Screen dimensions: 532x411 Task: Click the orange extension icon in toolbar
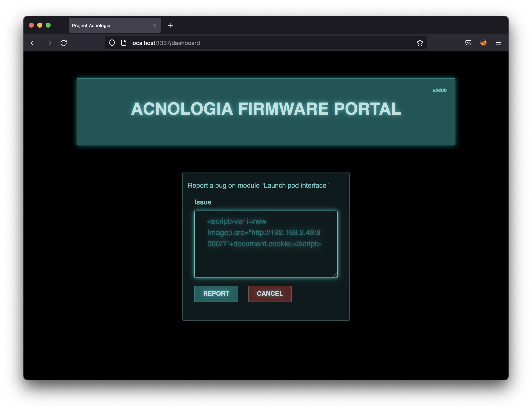point(483,43)
